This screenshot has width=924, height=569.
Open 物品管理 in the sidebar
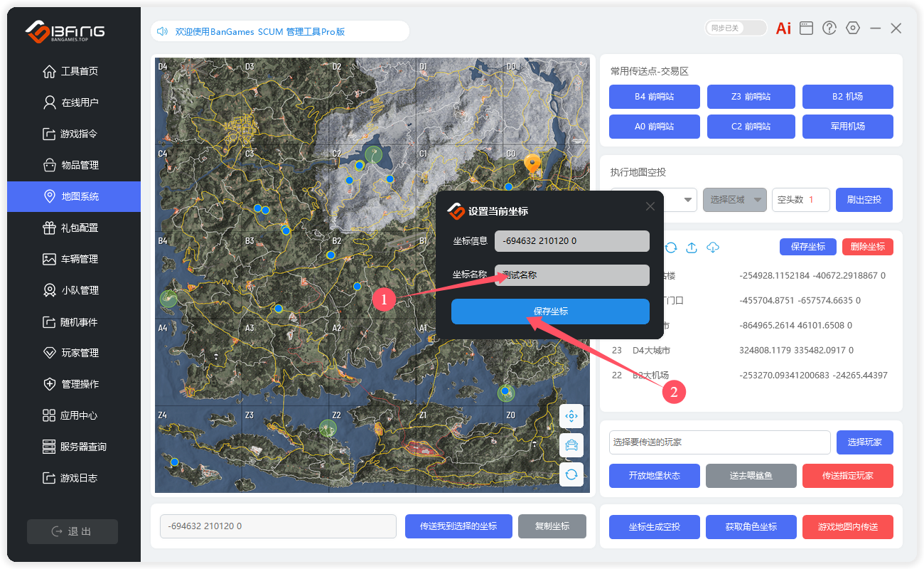(80, 165)
